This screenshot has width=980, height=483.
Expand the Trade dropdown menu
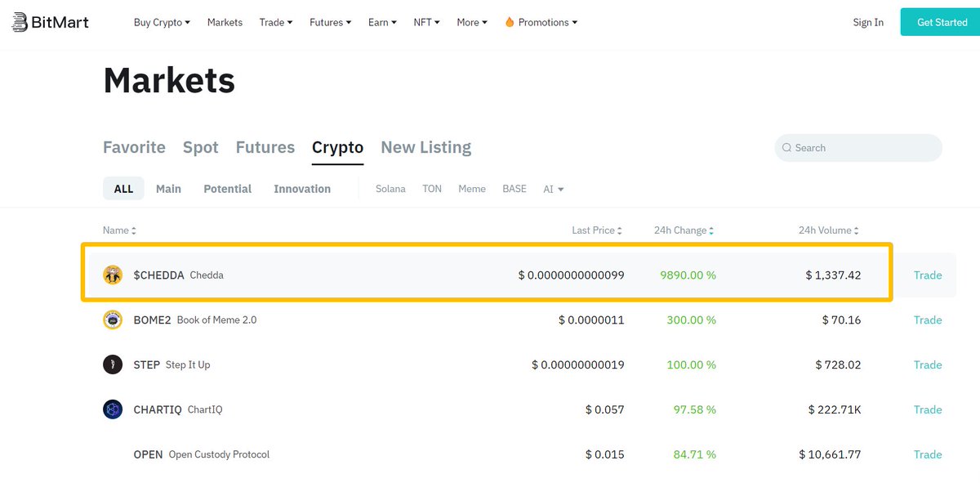276,22
